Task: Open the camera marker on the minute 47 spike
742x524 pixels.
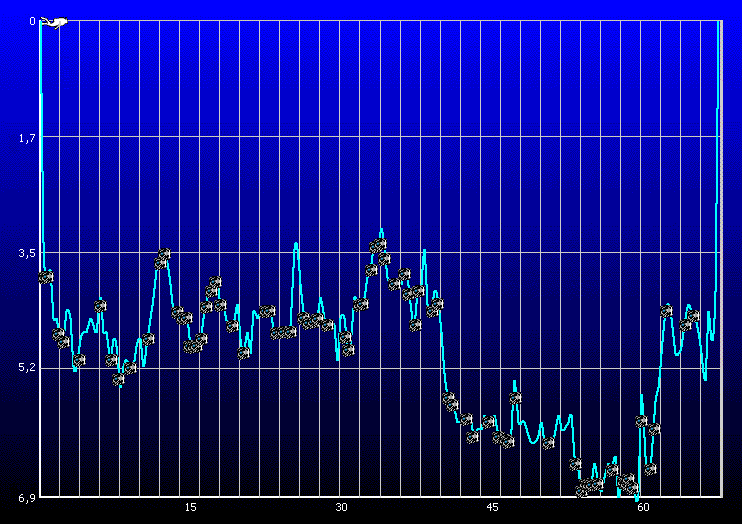Action: click(516, 398)
